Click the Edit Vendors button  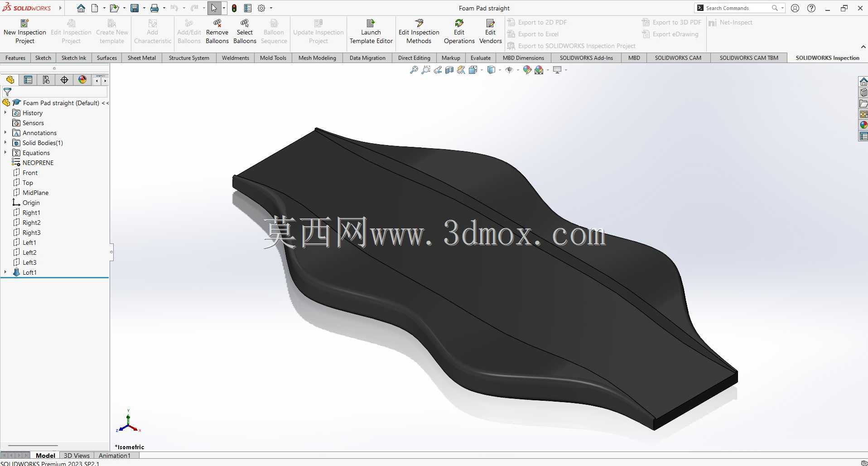tap(491, 31)
